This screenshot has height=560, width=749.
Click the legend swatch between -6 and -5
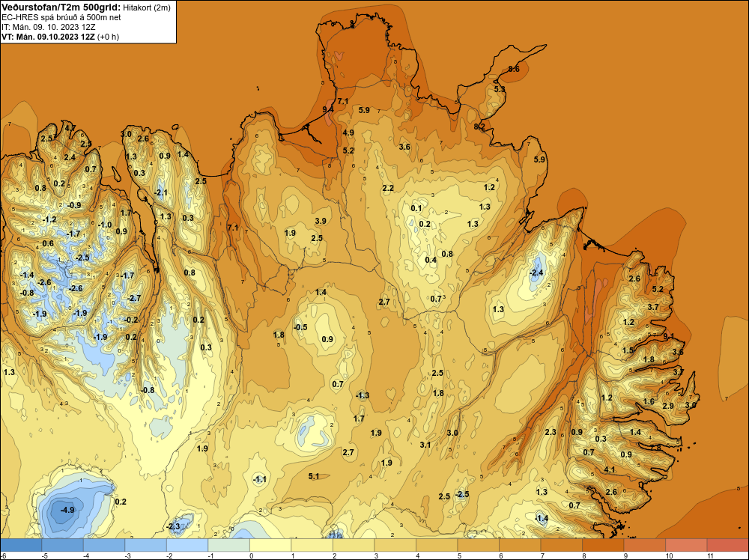click(21, 545)
